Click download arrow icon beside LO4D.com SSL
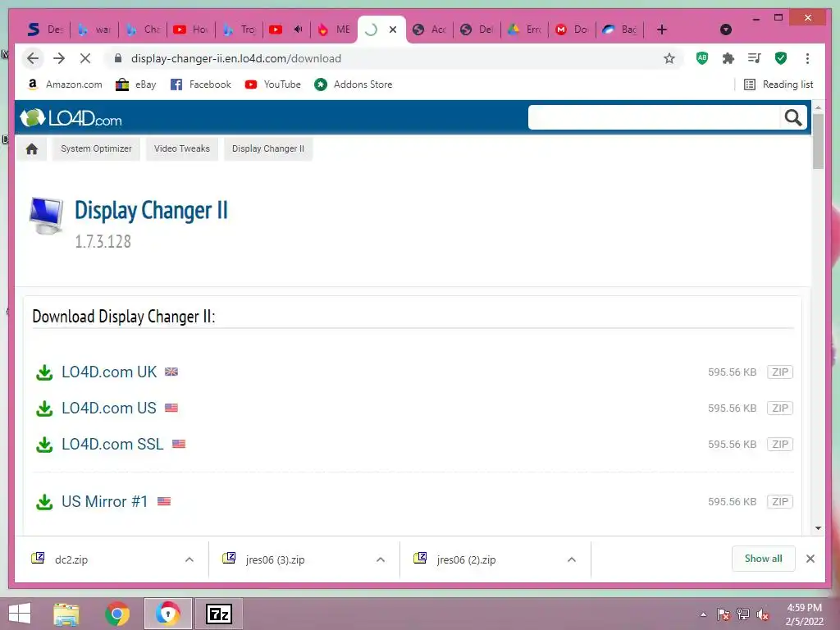 (x=44, y=444)
